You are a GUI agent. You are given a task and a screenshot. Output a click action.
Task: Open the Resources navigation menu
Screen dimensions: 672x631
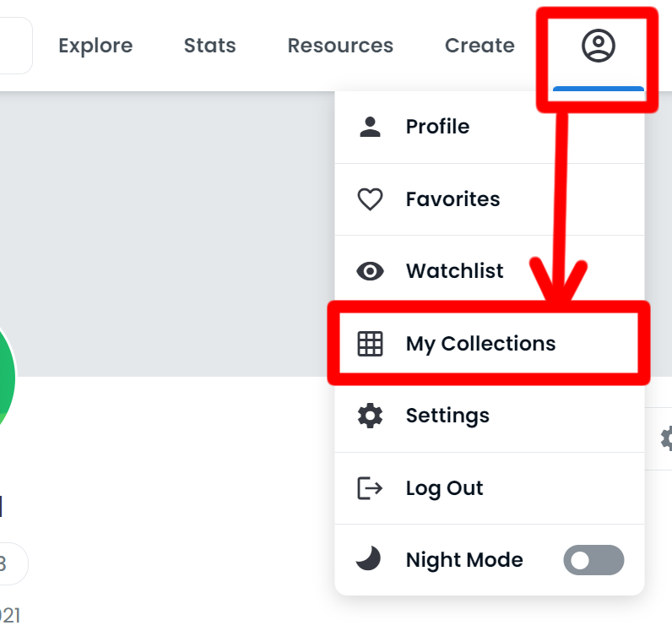click(340, 46)
